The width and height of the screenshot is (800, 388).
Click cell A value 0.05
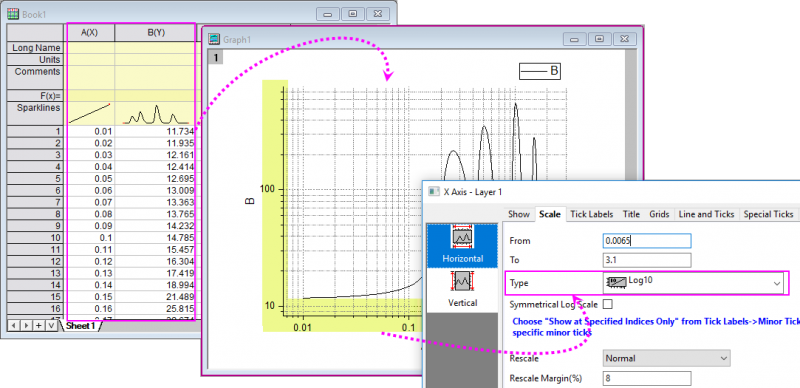coord(89,179)
